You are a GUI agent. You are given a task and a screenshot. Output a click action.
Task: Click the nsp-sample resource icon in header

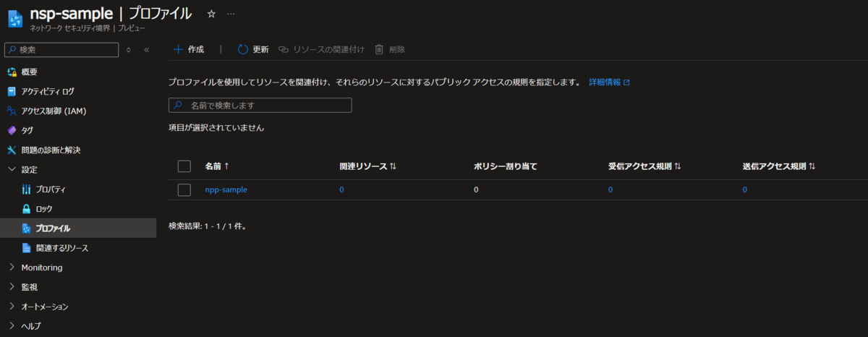[15, 19]
